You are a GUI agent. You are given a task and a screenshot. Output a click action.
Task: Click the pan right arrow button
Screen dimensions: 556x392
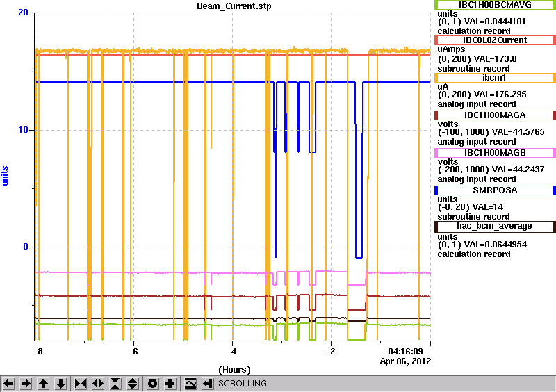click(26, 384)
